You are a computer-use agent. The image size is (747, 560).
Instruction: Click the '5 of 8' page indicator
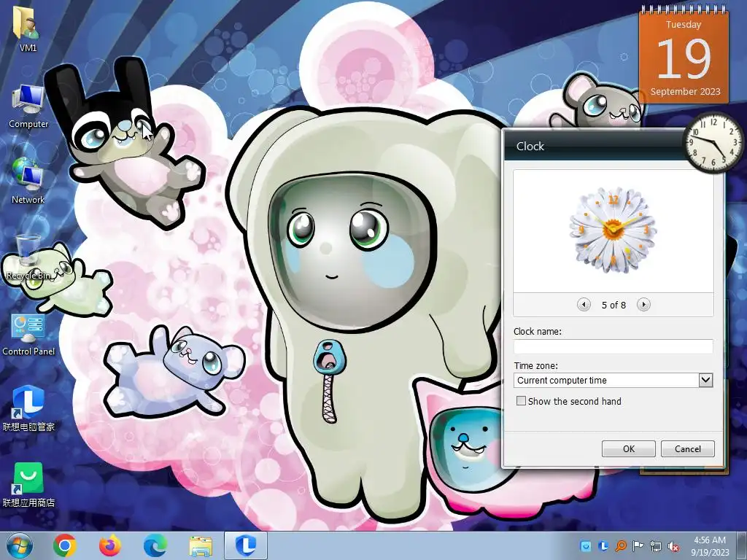click(x=614, y=305)
